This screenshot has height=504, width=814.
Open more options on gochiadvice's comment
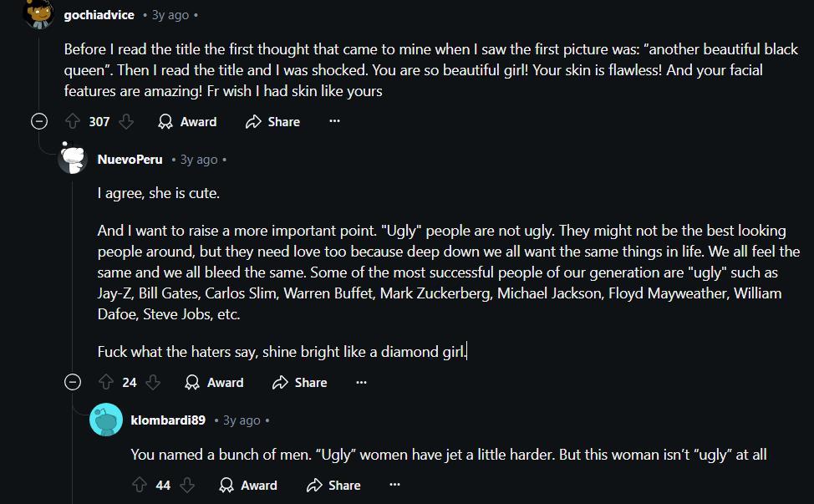334,122
